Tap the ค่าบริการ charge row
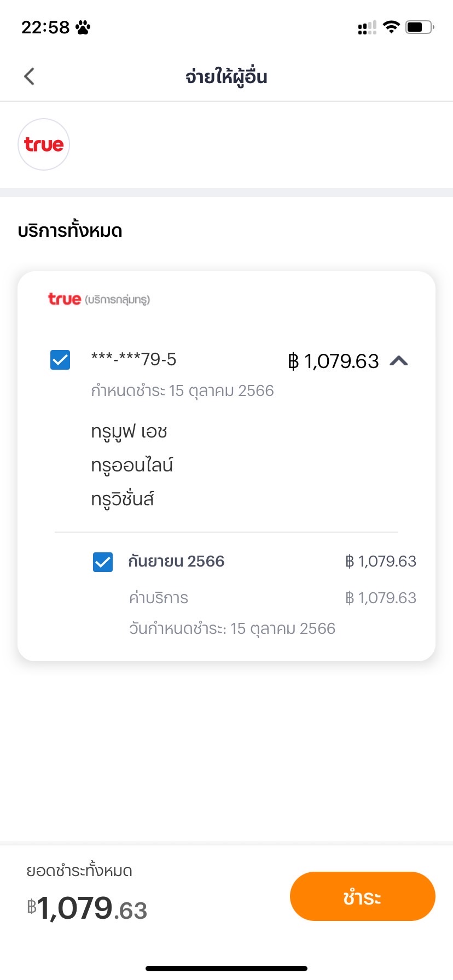Screen dimensions: 453x980 [159, 598]
